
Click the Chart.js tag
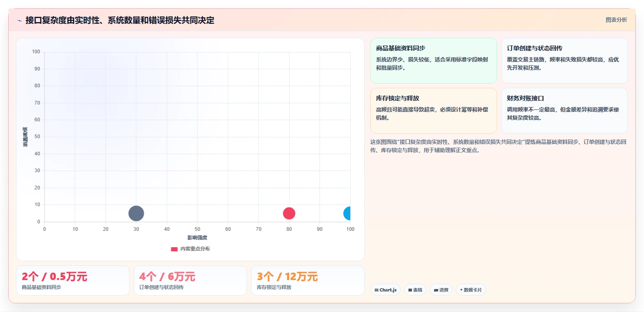pos(386,290)
